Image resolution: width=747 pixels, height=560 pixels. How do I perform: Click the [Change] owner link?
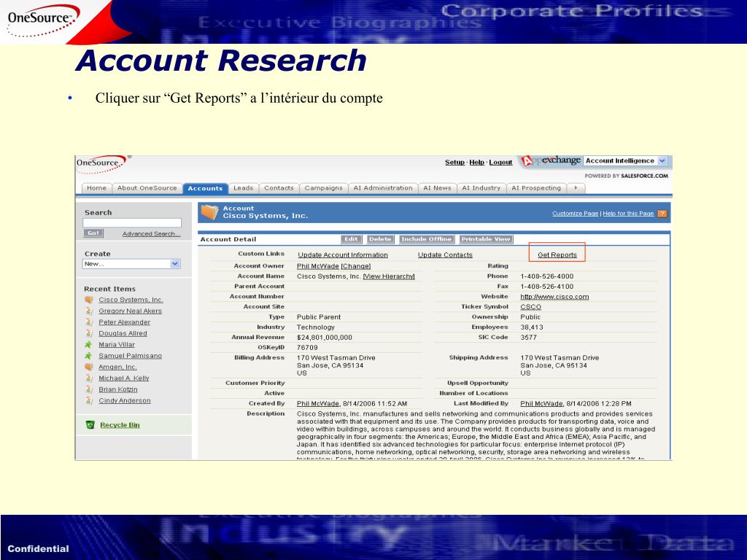356,266
